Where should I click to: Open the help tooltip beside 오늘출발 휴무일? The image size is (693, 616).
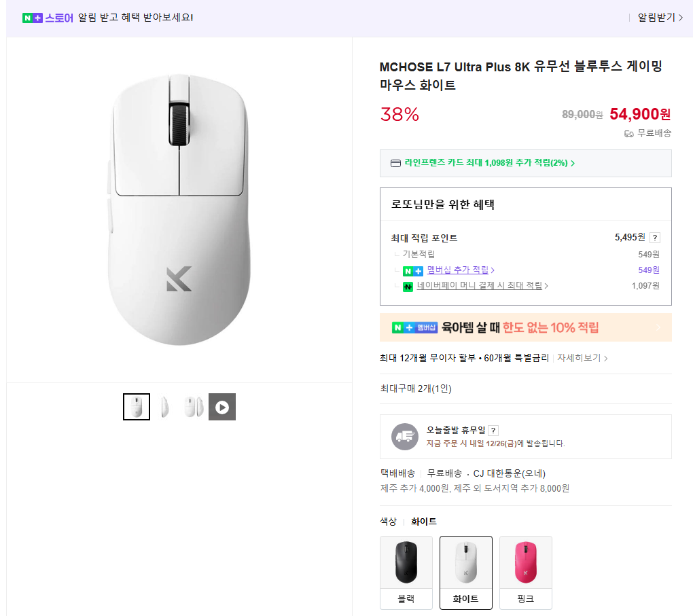tap(493, 430)
